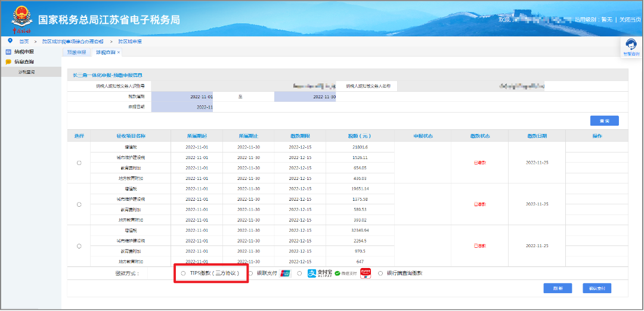
Task: Click the UnionPay card logo icon
Action: (285, 273)
